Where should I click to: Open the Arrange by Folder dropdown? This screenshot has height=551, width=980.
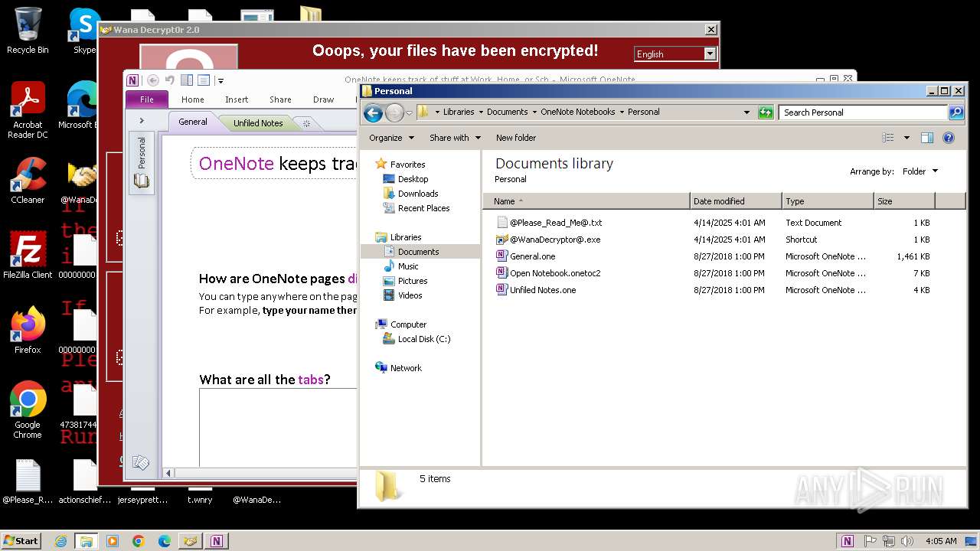920,171
